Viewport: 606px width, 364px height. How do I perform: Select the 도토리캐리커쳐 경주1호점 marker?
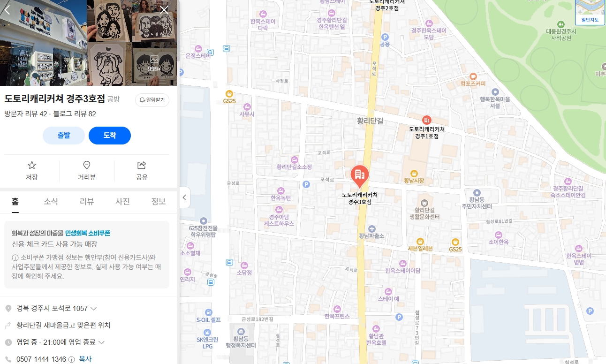point(426,120)
